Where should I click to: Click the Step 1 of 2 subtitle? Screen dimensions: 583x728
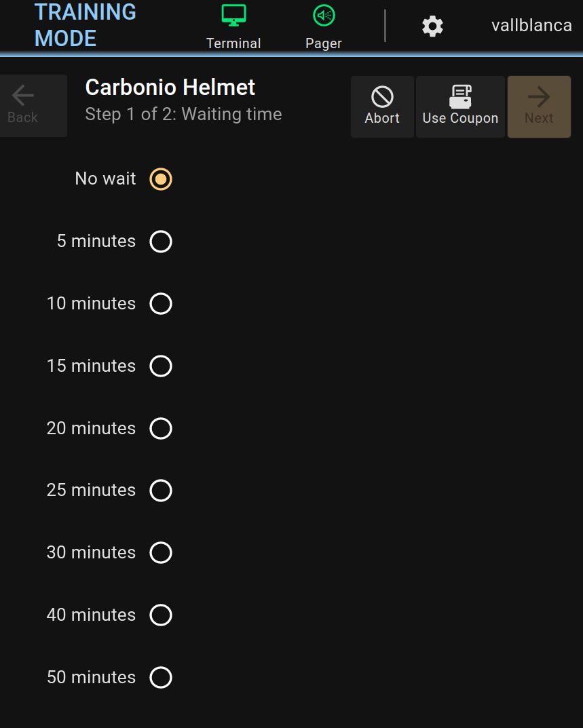point(183,114)
